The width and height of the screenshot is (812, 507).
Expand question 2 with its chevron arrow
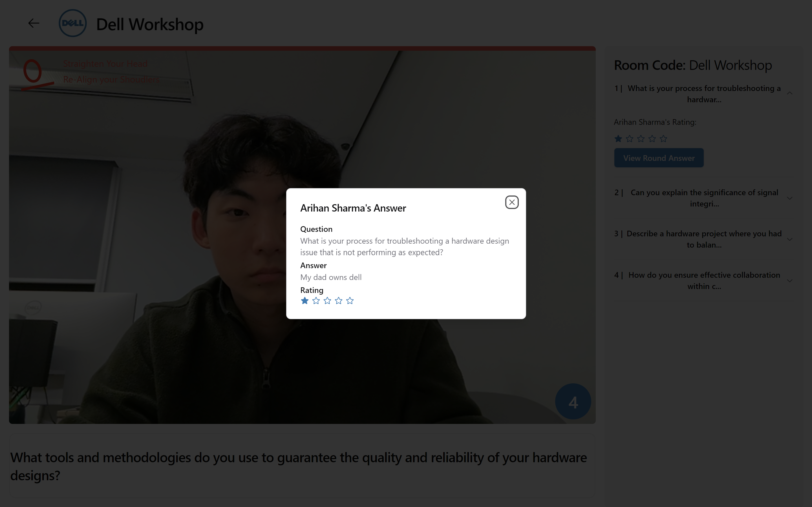tap(789, 198)
